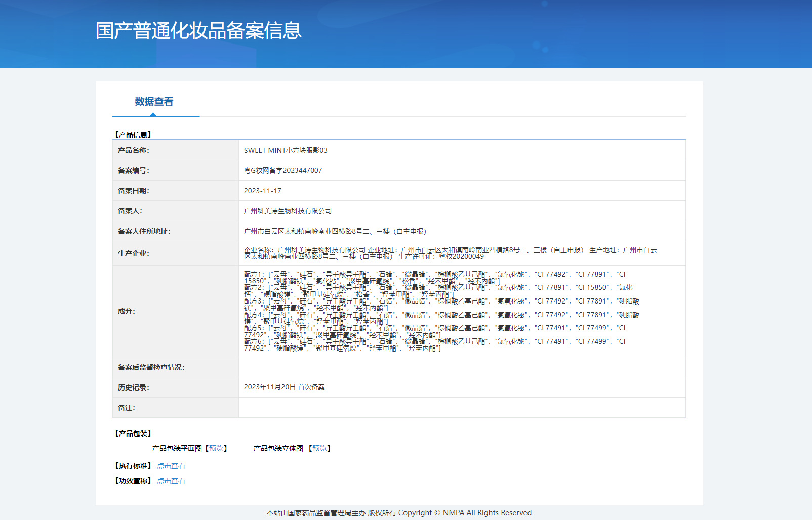
Task: Select filing date 2023-11-17
Action: 263,191
